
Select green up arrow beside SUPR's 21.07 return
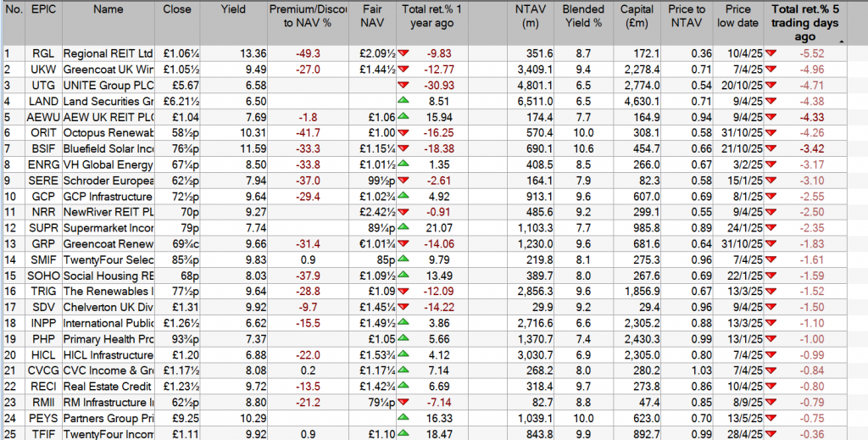click(x=403, y=226)
